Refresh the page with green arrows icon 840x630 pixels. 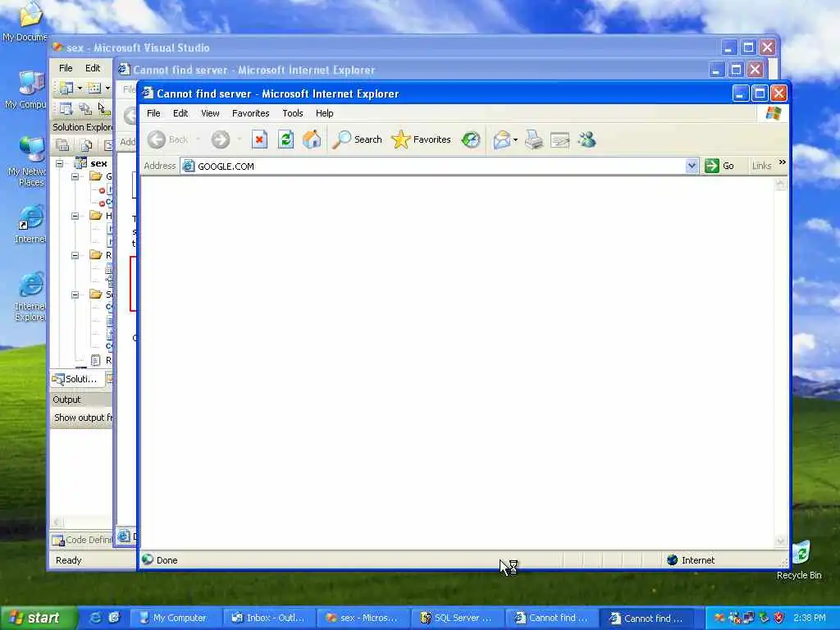click(285, 139)
